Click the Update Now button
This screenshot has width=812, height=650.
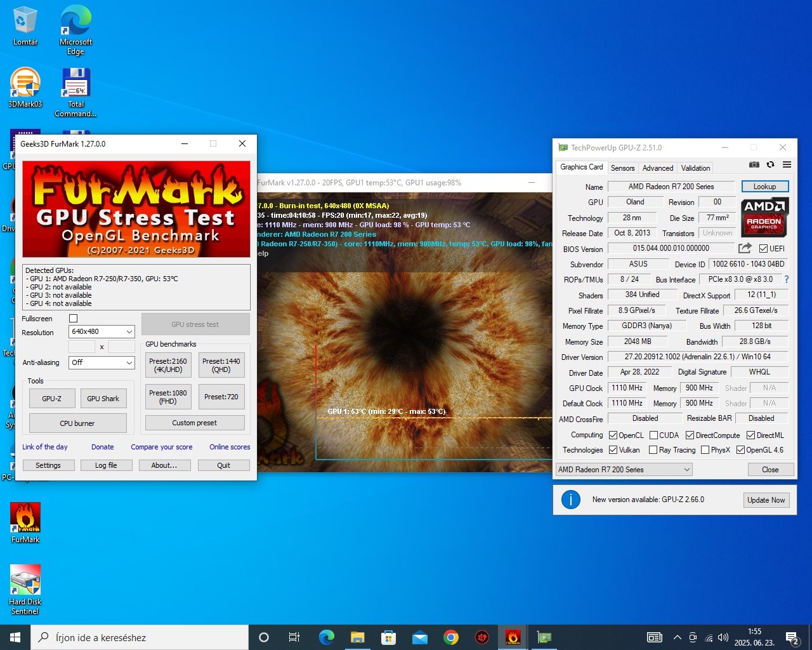[766, 500]
